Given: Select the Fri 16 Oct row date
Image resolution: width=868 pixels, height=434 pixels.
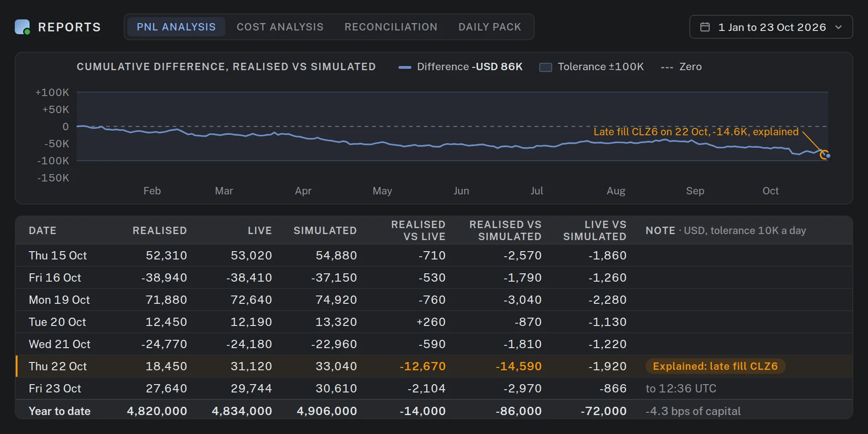Looking at the screenshot, I should point(55,277).
